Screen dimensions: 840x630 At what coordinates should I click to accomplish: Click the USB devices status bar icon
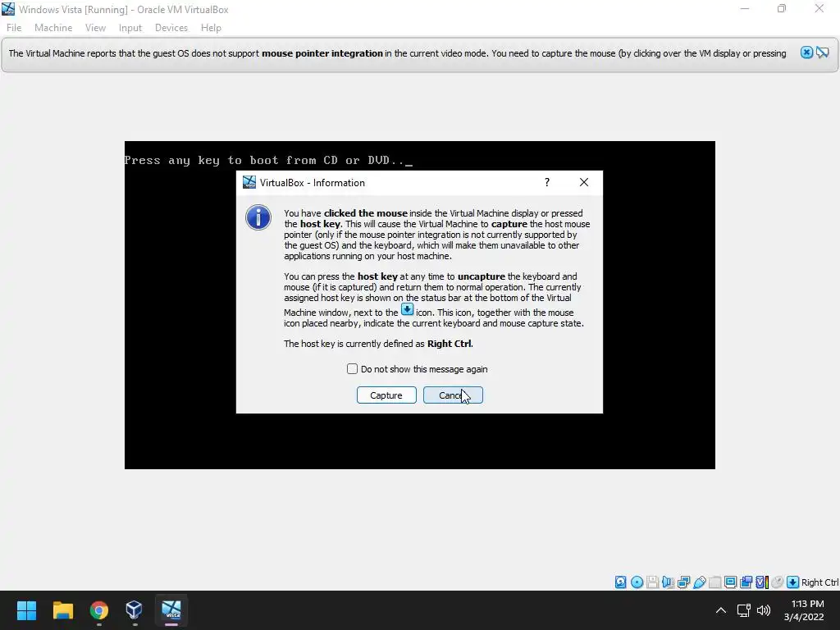pyautogui.click(x=699, y=582)
